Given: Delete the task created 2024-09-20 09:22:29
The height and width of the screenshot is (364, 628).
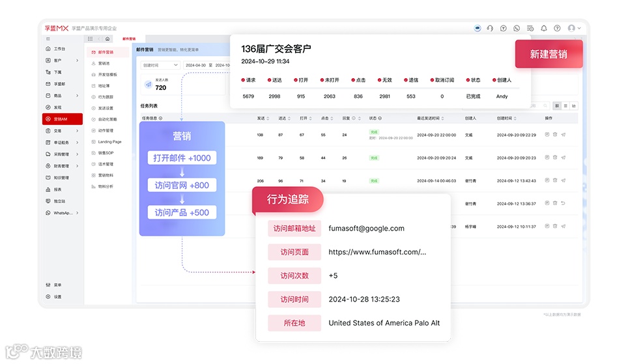Looking at the screenshot, I should click(555, 135).
